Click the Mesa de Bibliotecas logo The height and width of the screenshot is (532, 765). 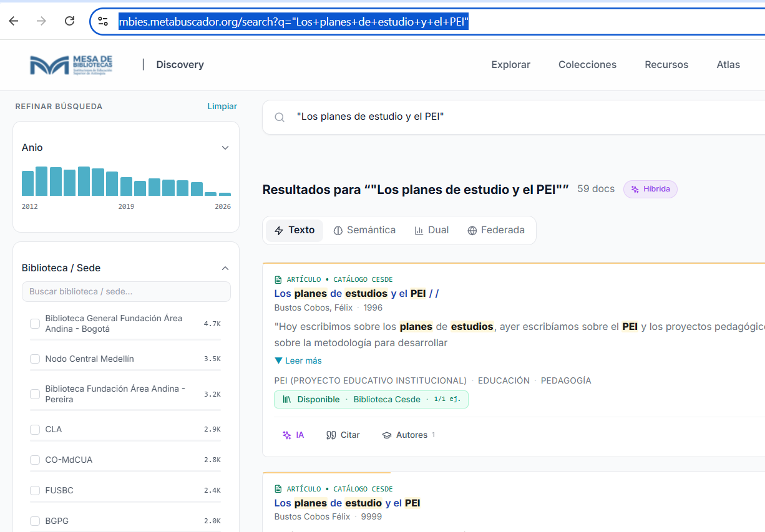pyautogui.click(x=71, y=65)
